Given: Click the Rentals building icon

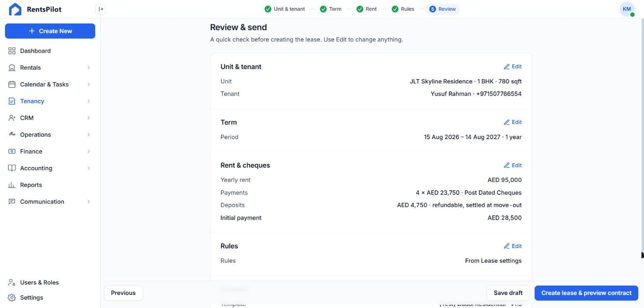Looking at the screenshot, I should pyautogui.click(x=12, y=67).
